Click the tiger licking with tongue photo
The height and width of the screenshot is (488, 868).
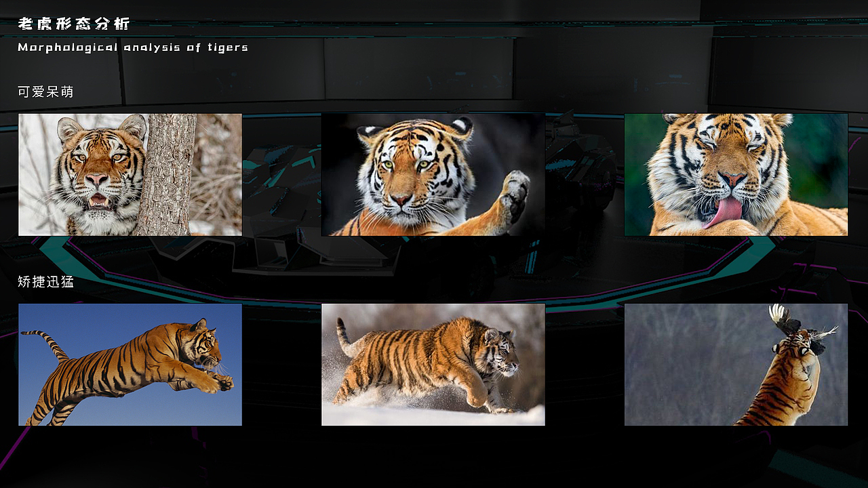(x=736, y=175)
